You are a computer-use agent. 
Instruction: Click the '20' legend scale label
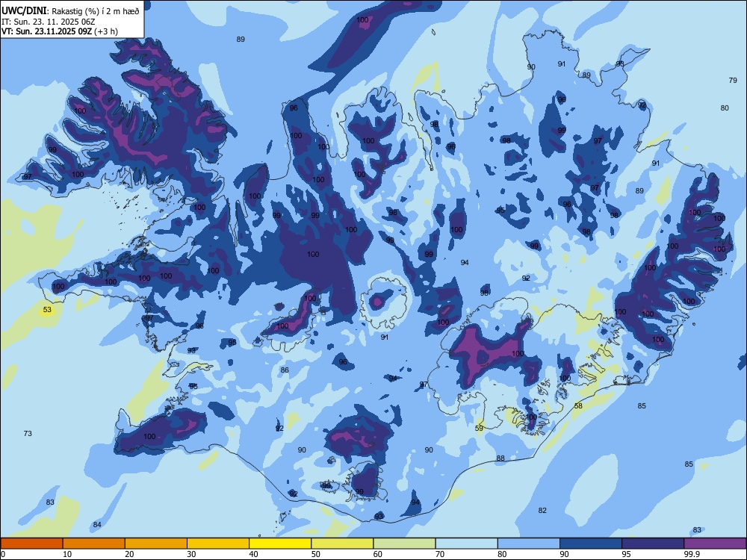[x=129, y=554]
